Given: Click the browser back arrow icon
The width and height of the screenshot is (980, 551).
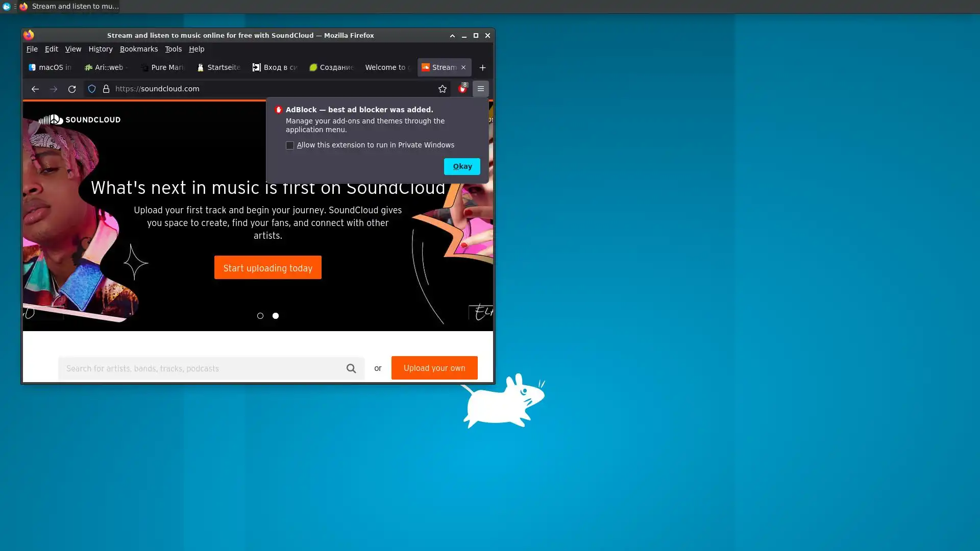Looking at the screenshot, I should [35, 89].
